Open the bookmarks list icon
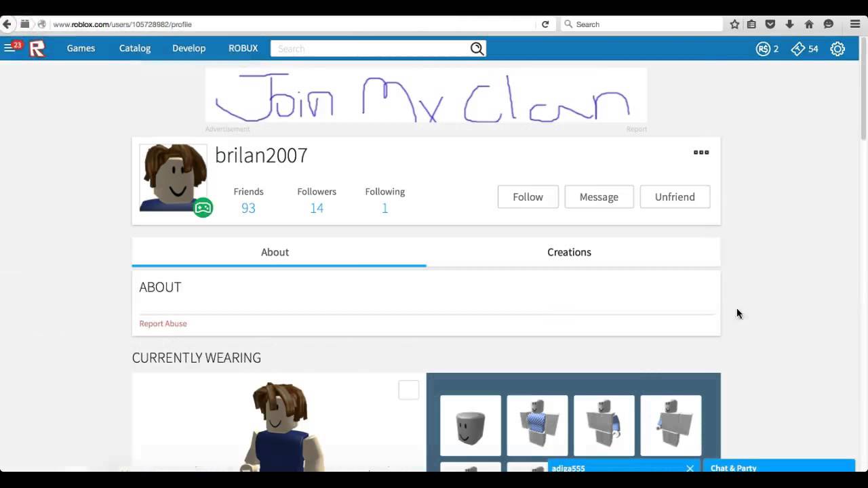Screen dimensions: 868x488 tap(751, 24)
